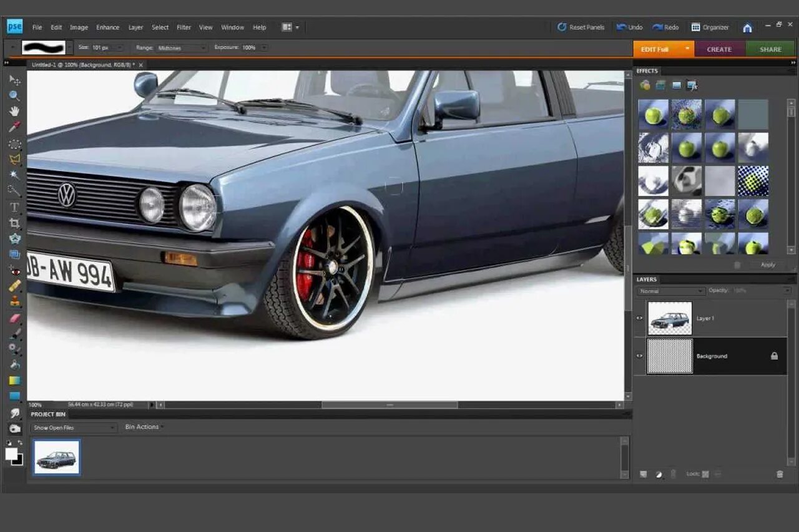Open the Filter menu

tap(184, 27)
